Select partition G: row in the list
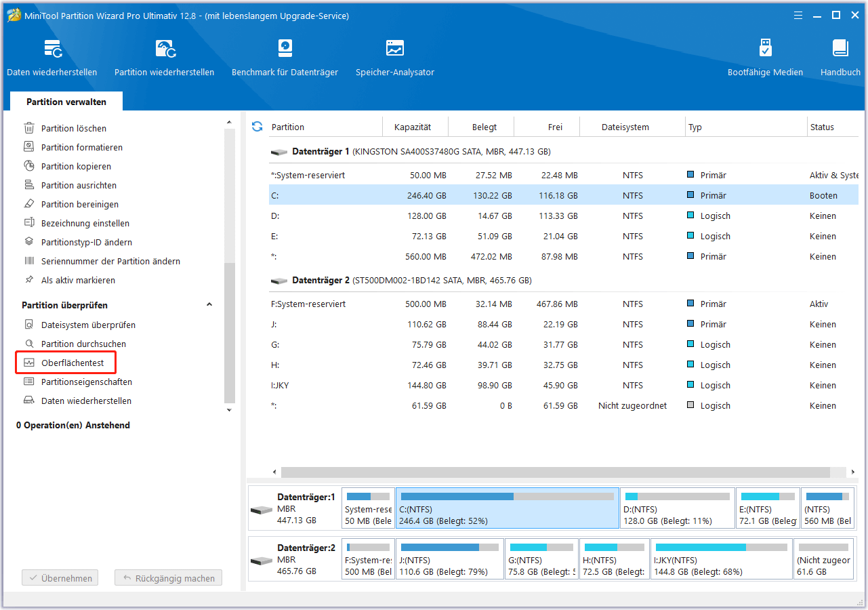The image size is (868, 610). (x=563, y=344)
